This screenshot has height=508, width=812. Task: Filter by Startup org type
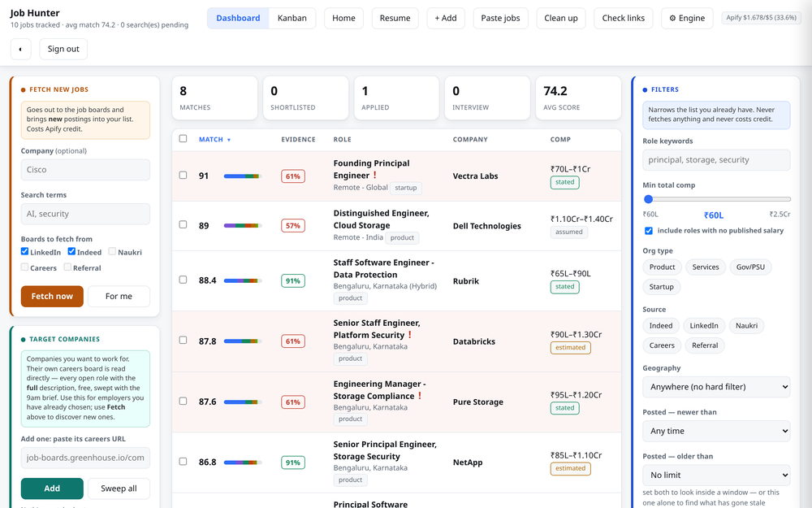[x=661, y=287]
